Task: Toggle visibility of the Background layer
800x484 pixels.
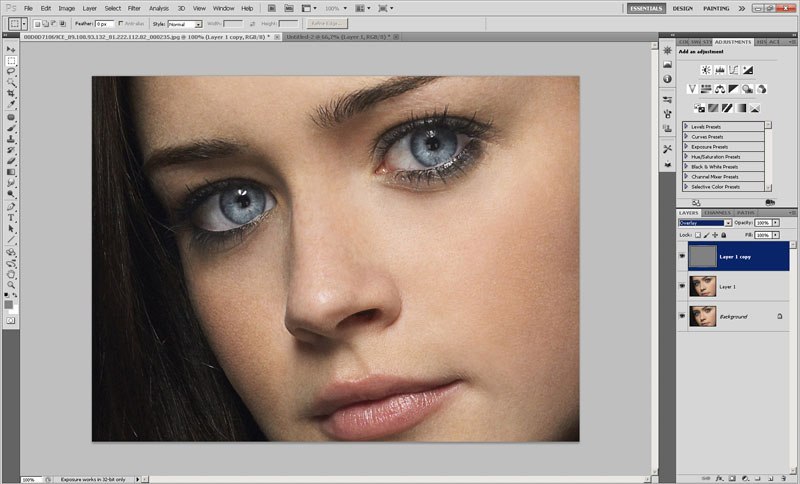Action: point(682,316)
